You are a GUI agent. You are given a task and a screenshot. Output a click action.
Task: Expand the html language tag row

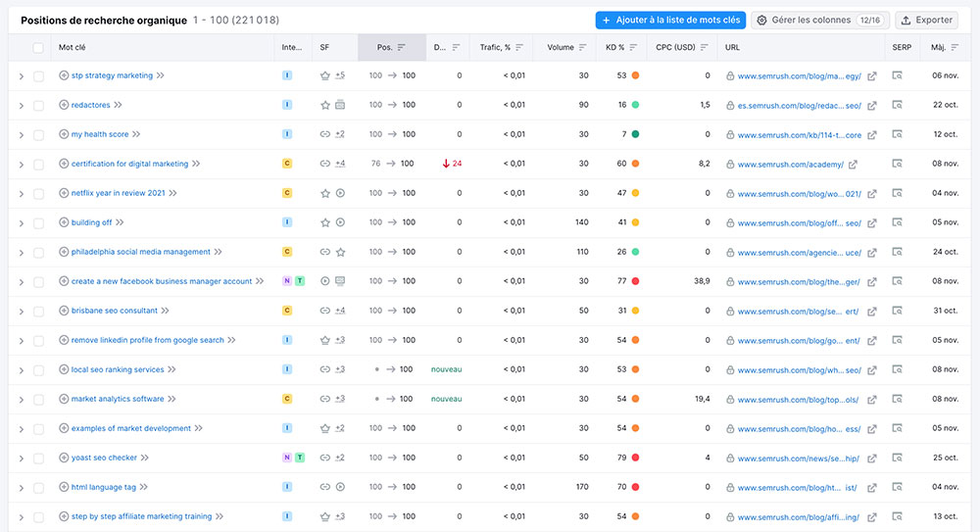[22, 488]
